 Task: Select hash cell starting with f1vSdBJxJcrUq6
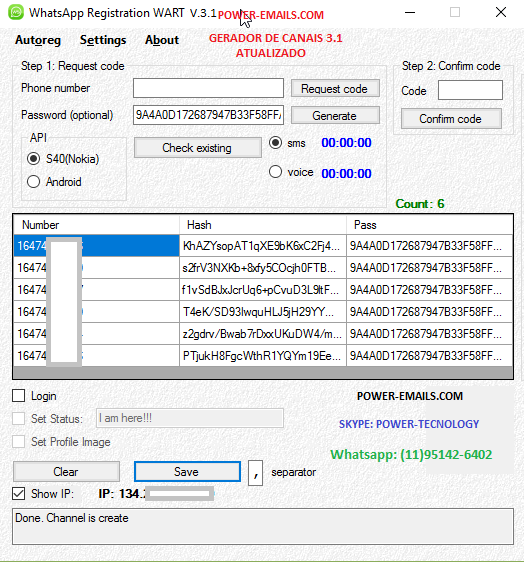tap(263, 290)
